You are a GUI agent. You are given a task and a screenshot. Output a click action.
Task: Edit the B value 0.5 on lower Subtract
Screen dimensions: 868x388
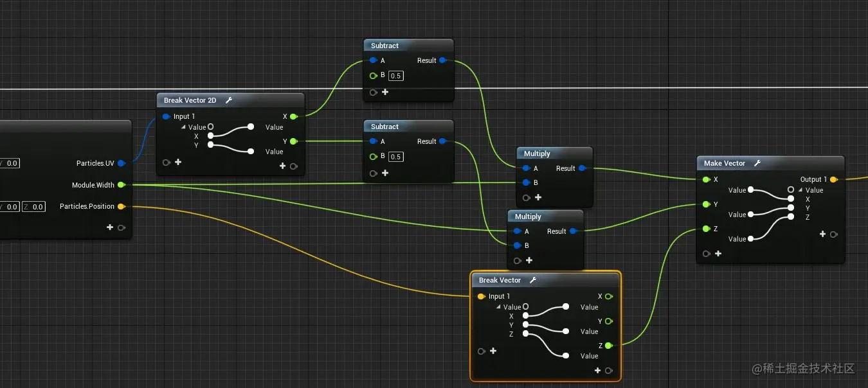[396, 157]
